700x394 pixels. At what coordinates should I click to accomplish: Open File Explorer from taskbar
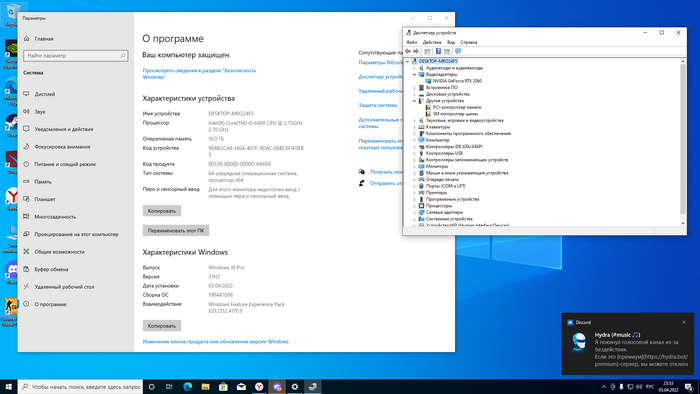tap(205, 387)
